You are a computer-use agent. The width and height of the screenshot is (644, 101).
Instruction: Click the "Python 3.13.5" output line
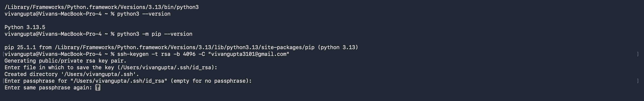[25, 27]
